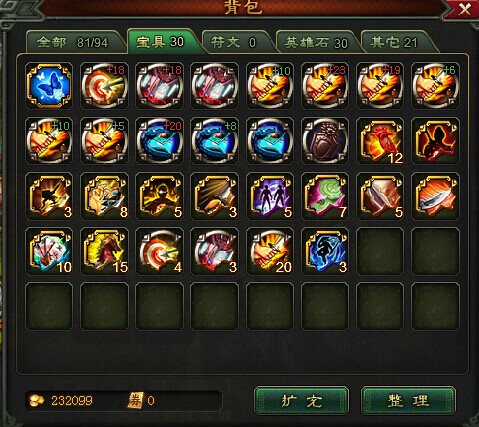Viewport: 479px width, 427px height.
Task: Close the 背包 backpack window
Action: pyautogui.click(x=465, y=9)
